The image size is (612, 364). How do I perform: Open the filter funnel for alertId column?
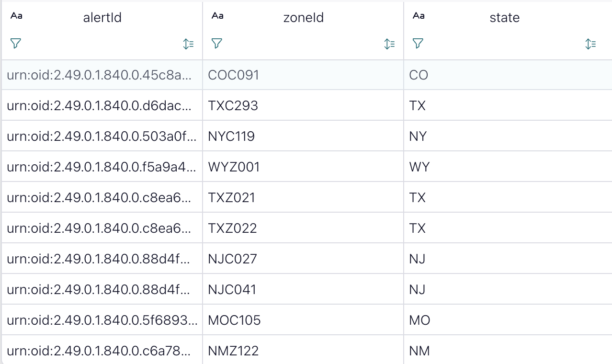click(16, 43)
